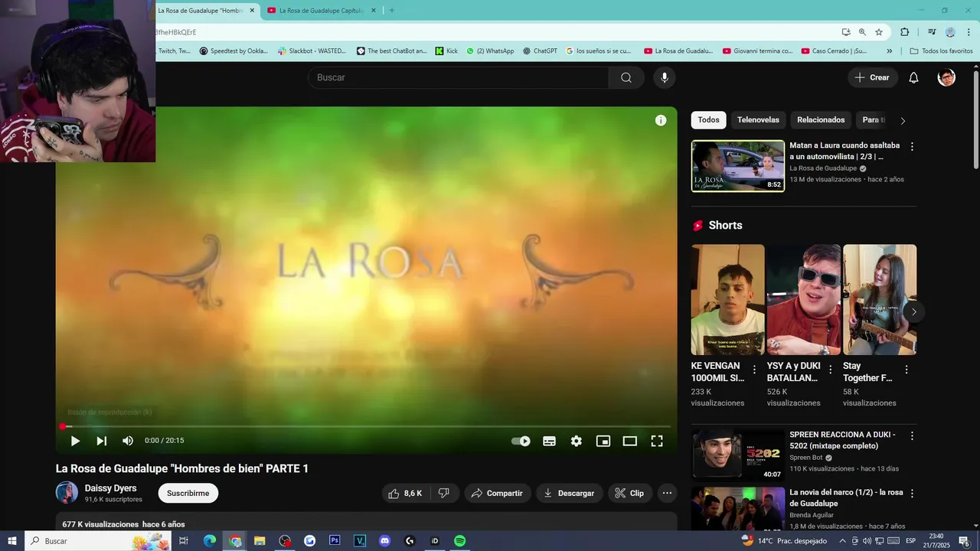Switch to La Rosa de Guadalupe Capitulo tab
980x551 pixels.
click(322, 11)
